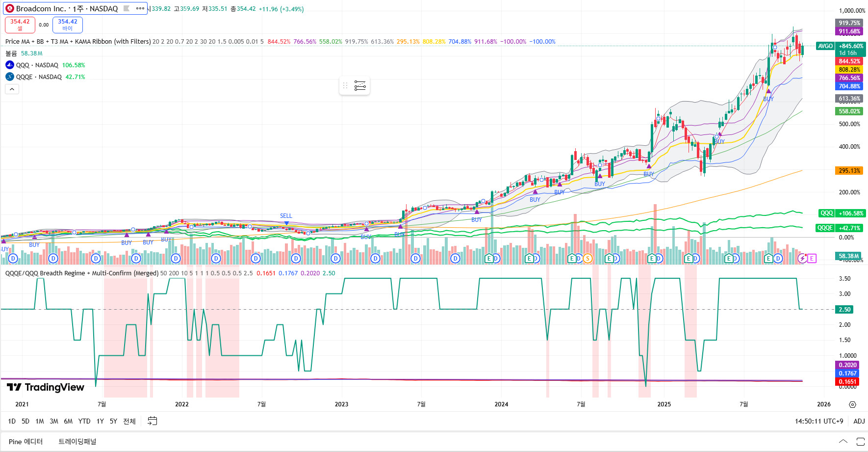868x452 pixels.
Task: Click the maximize panel icon at bottom right
Action: coord(860,442)
